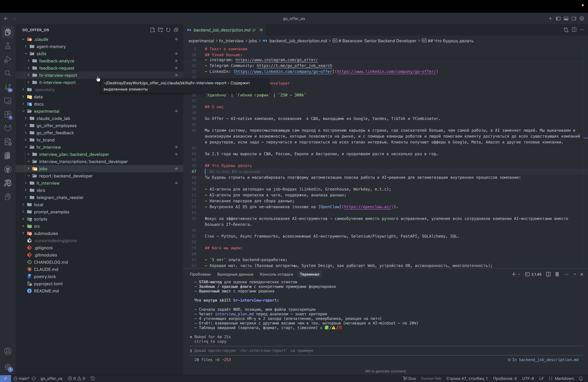Collapse all folders in explorer
Image resolution: width=588 pixels, height=382 pixels.
[x=176, y=30]
